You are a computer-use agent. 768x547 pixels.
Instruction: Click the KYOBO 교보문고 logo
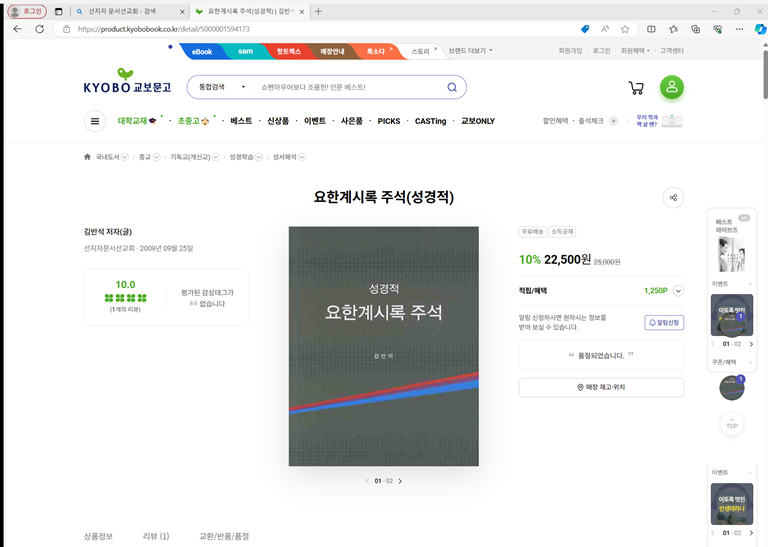(x=127, y=81)
